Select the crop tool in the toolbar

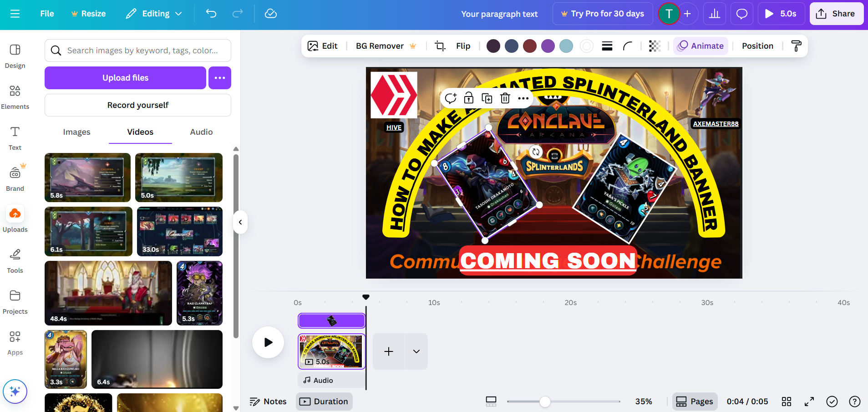tap(440, 46)
